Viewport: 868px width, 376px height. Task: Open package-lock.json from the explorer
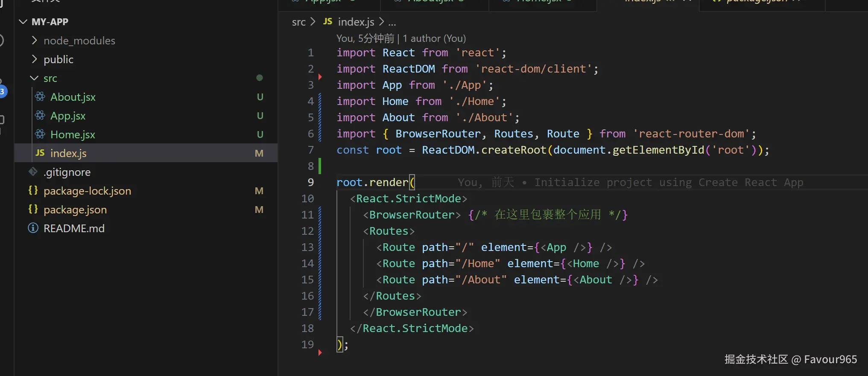tap(87, 191)
